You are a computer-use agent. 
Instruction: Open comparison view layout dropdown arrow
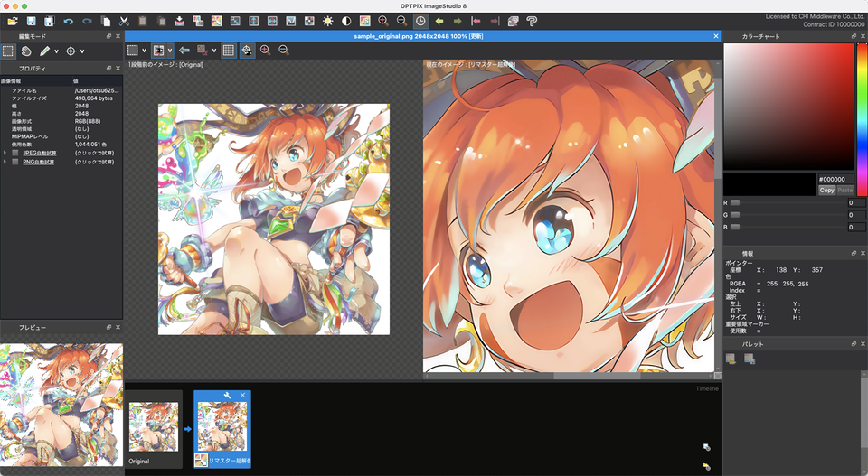point(170,51)
